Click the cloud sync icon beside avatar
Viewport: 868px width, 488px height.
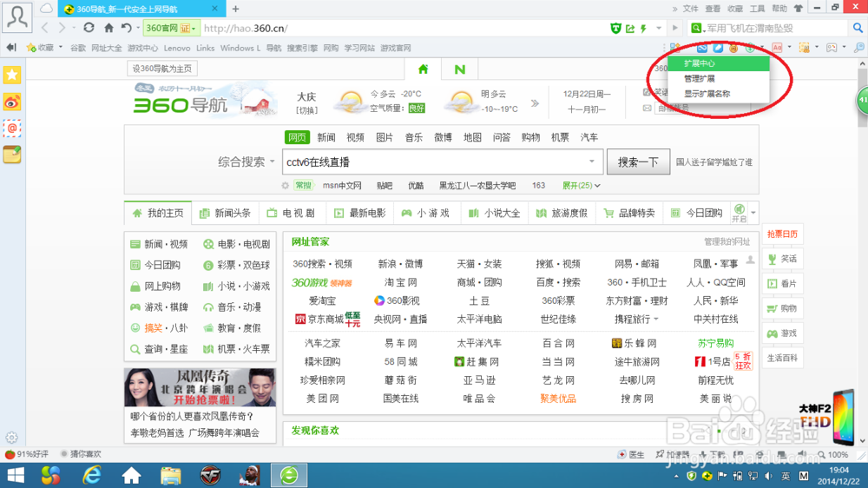(47, 9)
